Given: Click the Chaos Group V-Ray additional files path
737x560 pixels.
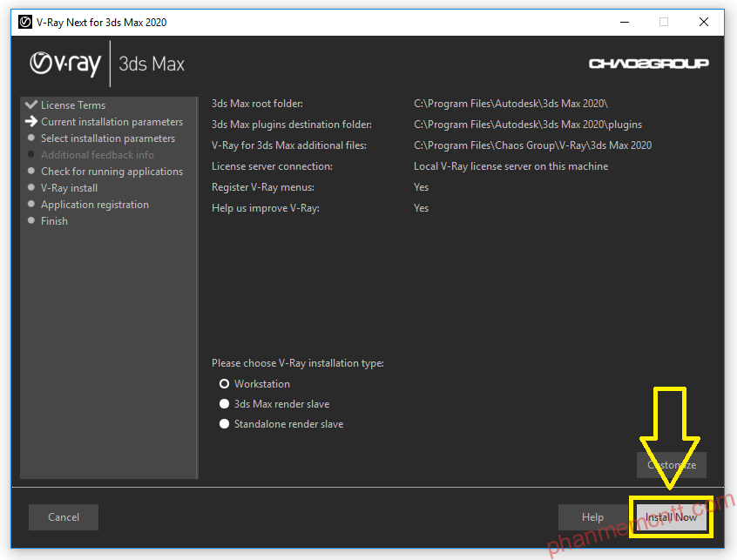Looking at the screenshot, I should (532, 145).
